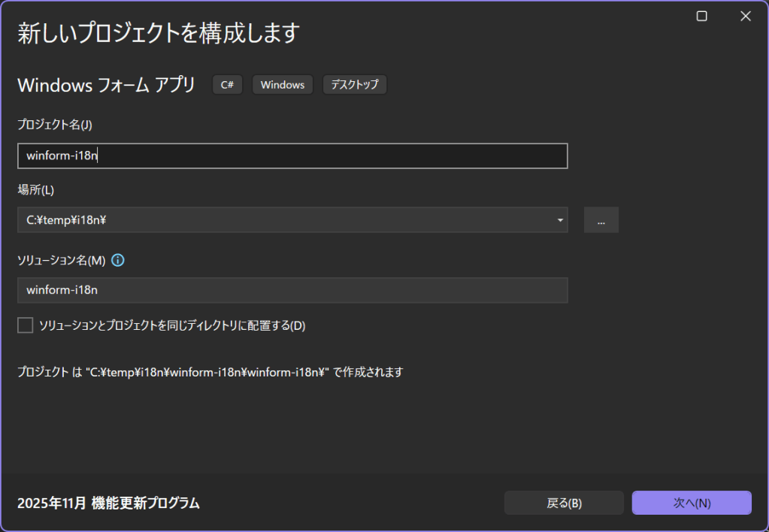Focus the プロジェクト名 text field

(x=292, y=156)
